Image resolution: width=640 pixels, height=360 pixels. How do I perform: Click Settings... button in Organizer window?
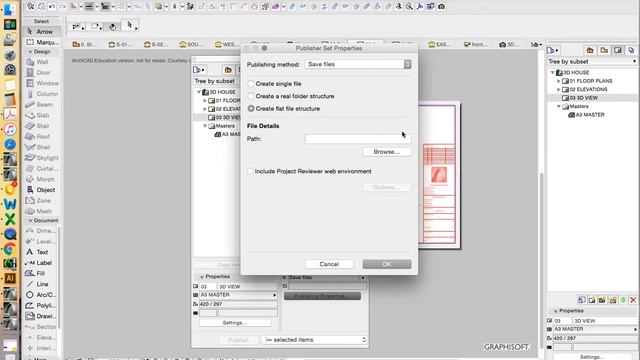[x=235, y=323]
